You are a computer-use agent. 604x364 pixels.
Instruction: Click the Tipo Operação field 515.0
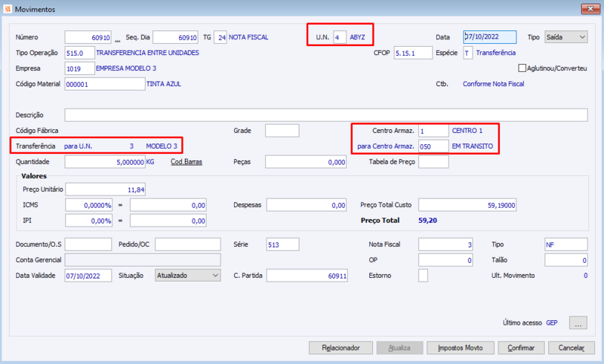[x=79, y=53]
